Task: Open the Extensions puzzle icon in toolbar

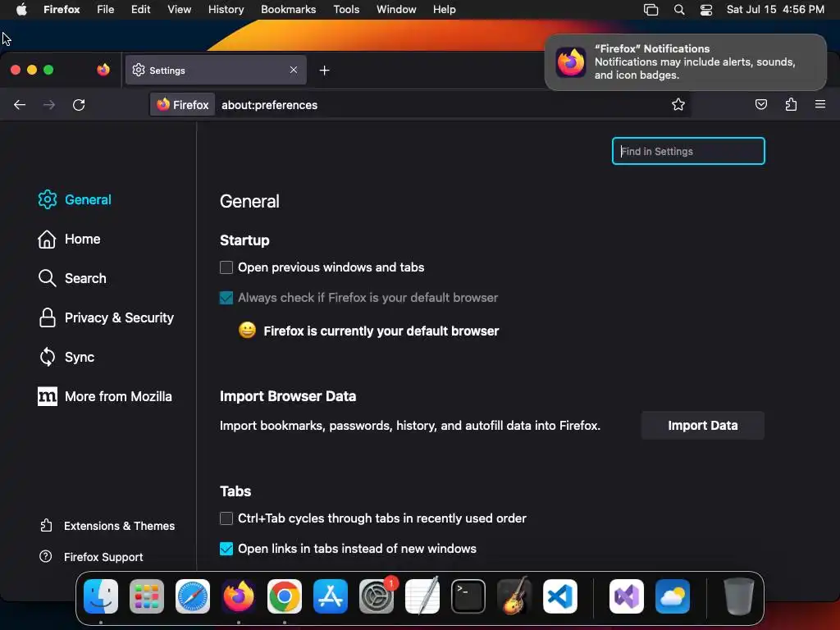Action: point(791,104)
